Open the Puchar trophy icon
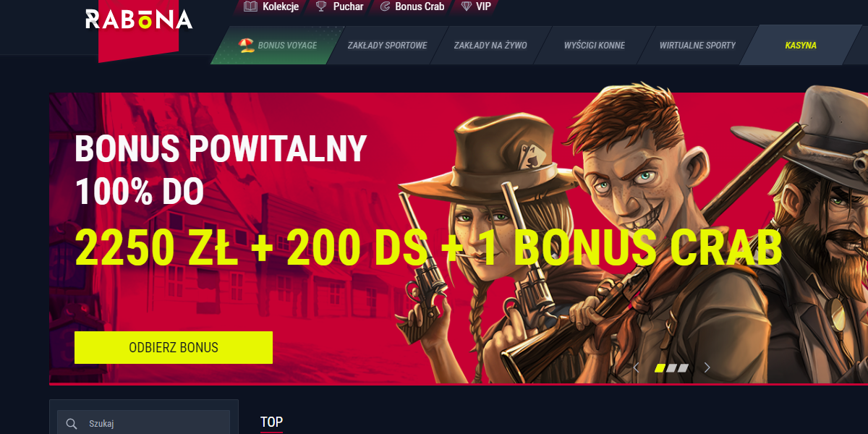Image resolution: width=868 pixels, height=434 pixels. 321,7
